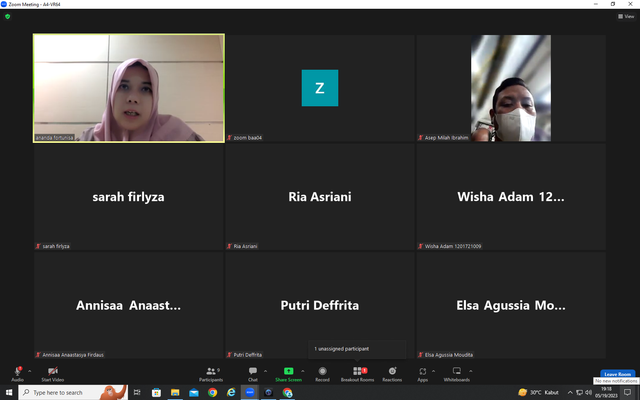640x400 pixels.
Task: Click the green encryption shield icon
Action: click(7, 17)
